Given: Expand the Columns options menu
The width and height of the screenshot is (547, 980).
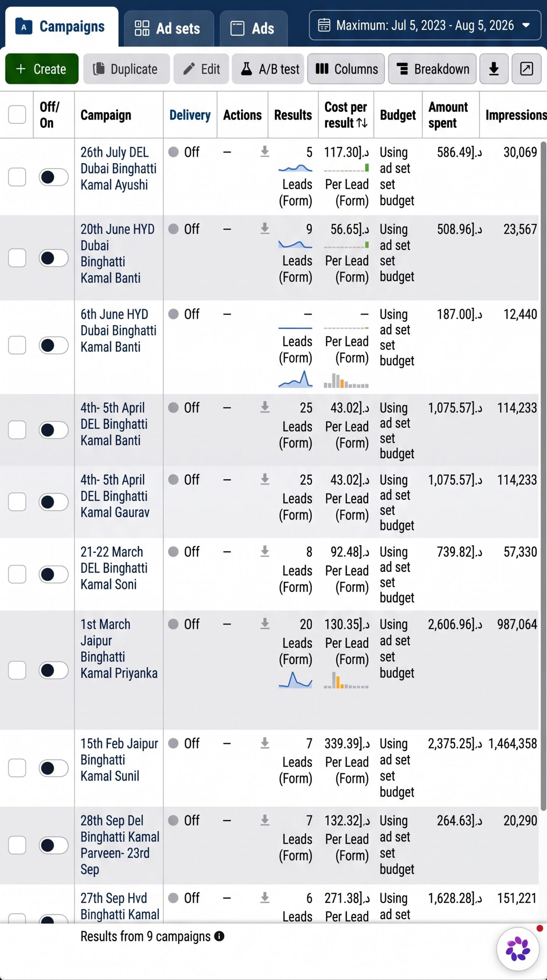Looking at the screenshot, I should (346, 69).
